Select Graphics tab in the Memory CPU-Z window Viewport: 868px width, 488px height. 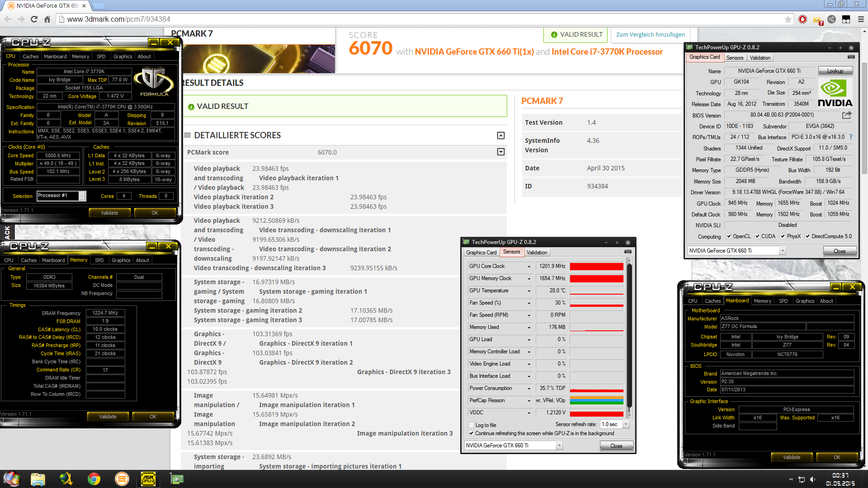coord(121,260)
